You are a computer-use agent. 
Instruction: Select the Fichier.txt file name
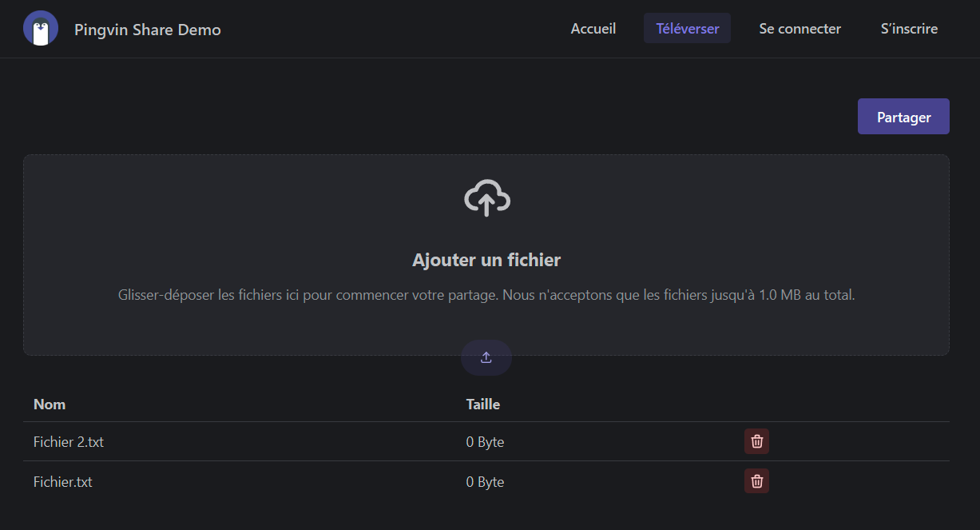point(63,482)
